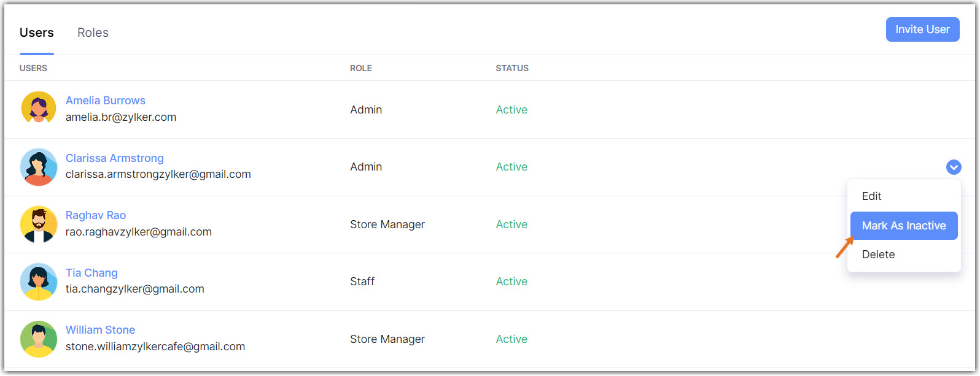
Task: Click Tia Chang's avatar icon
Action: click(39, 282)
